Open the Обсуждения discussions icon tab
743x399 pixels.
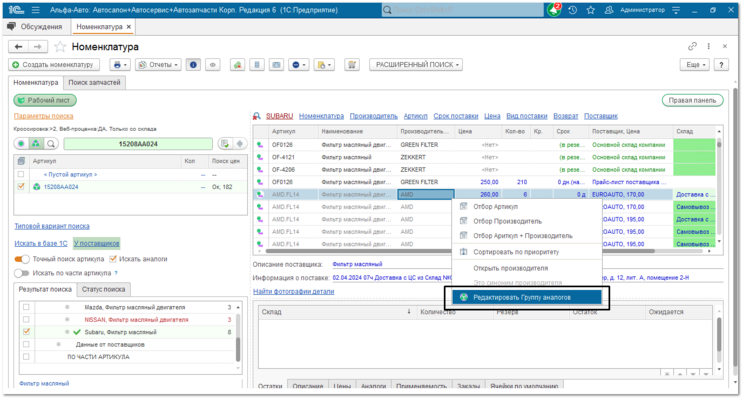[x=11, y=27]
